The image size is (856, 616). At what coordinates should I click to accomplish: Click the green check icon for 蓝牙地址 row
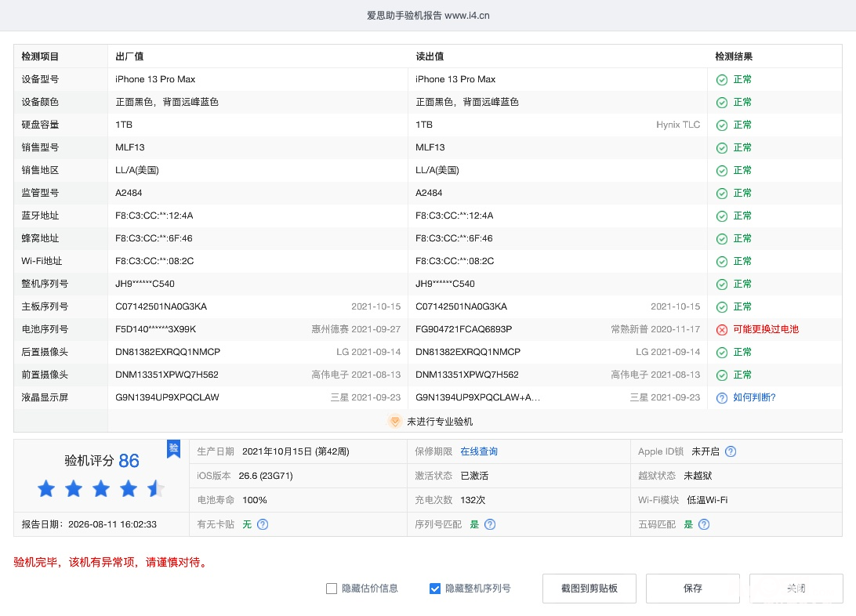[722, 216]
